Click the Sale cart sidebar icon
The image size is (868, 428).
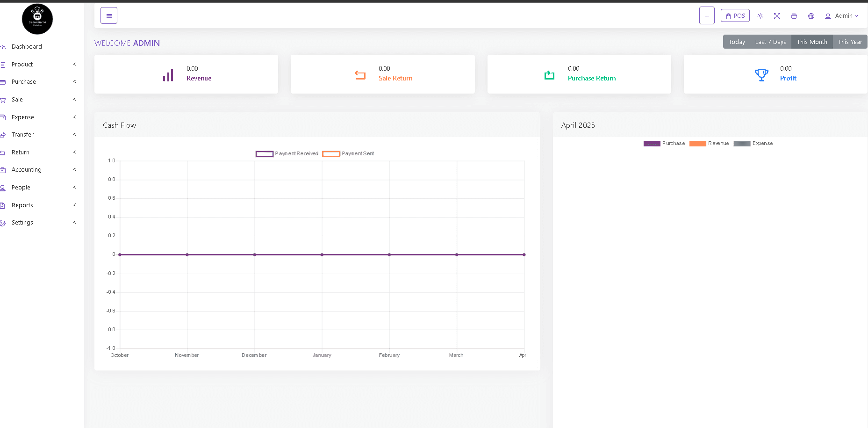3,100
